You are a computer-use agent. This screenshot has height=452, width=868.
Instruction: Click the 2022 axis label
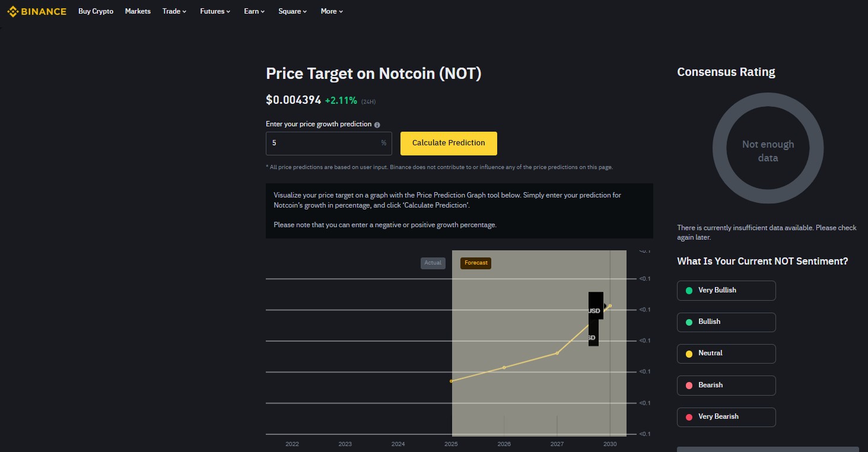292,444
